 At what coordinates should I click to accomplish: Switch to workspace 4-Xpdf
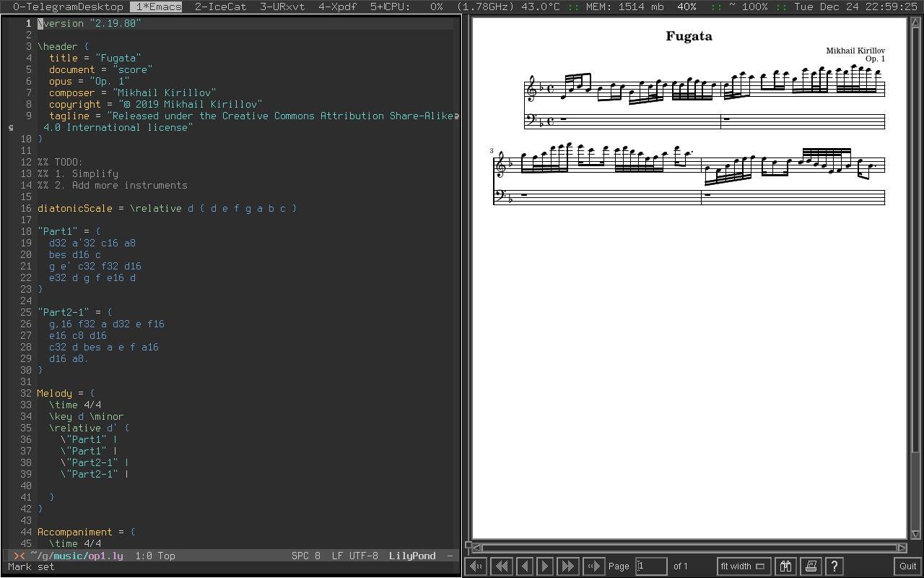337,7
